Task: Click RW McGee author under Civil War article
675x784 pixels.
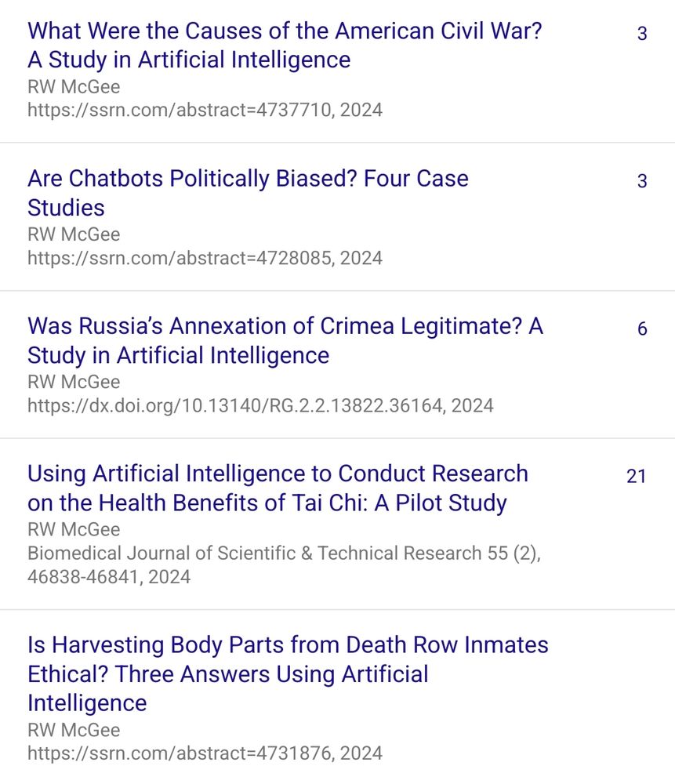Action: (74, 87)
